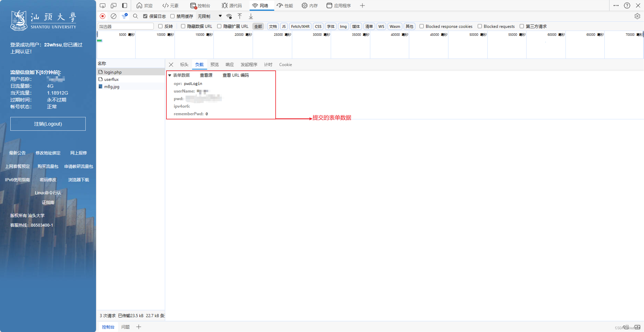Collapse the 表单数据 section triangle
The image size is (644, 332).
[170, 75]
